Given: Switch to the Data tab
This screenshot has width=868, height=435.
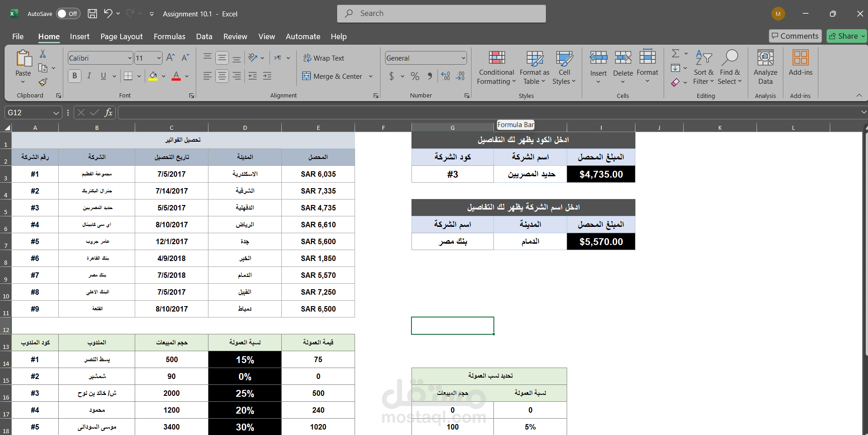Looking at the screenshot, I should (x=204, y=36).
